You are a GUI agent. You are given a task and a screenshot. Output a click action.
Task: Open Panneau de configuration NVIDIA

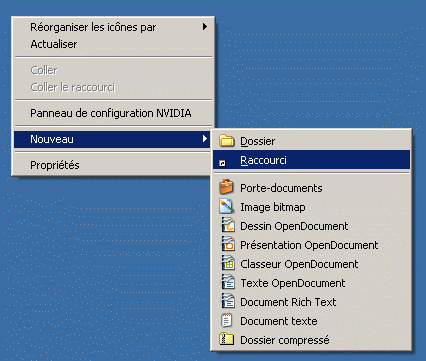click(113, 113)
